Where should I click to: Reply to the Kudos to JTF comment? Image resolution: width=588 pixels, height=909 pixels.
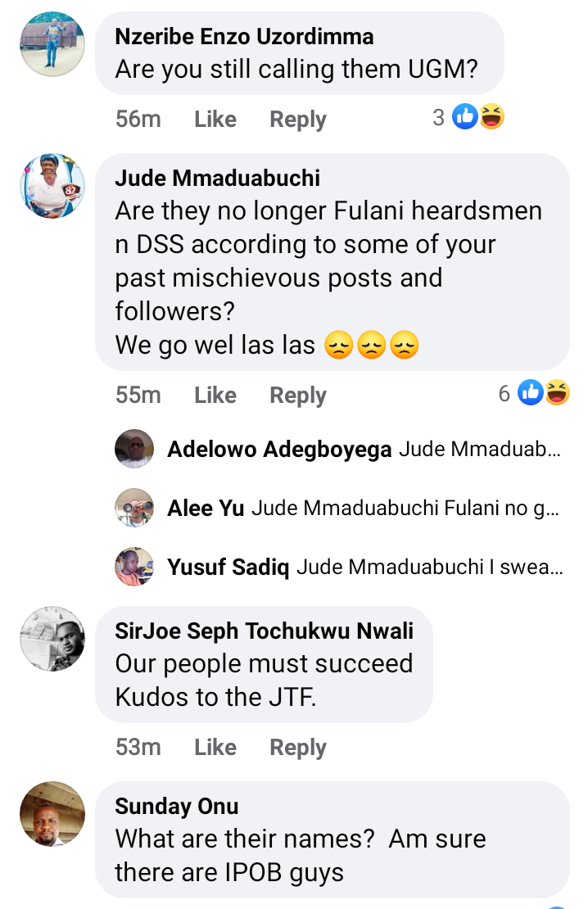point(298,747)
